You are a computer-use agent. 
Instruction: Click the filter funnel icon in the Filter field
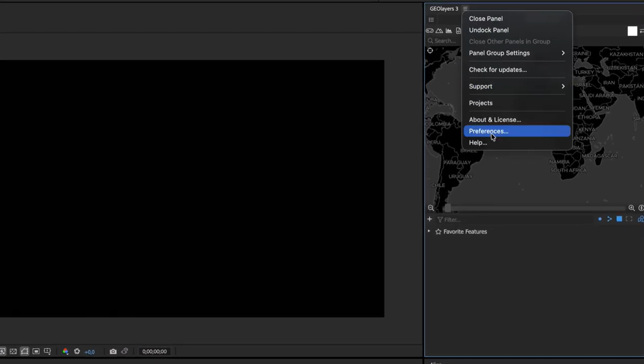pos(440,219)
